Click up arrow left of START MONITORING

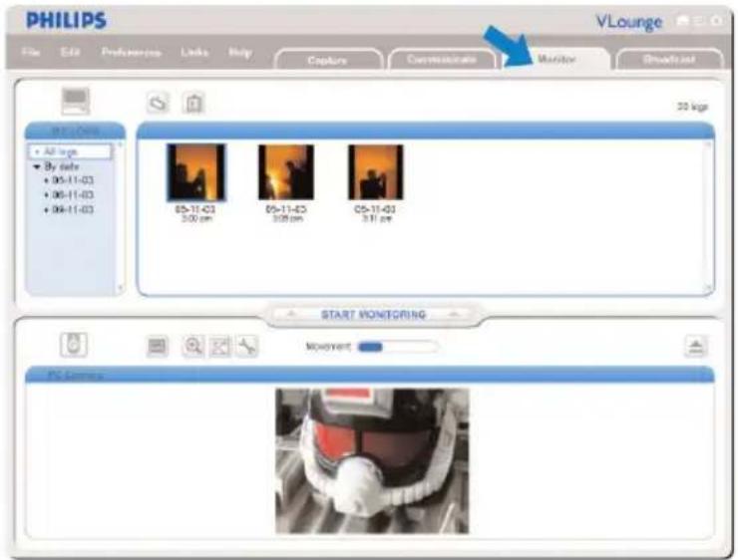(291, 314)
